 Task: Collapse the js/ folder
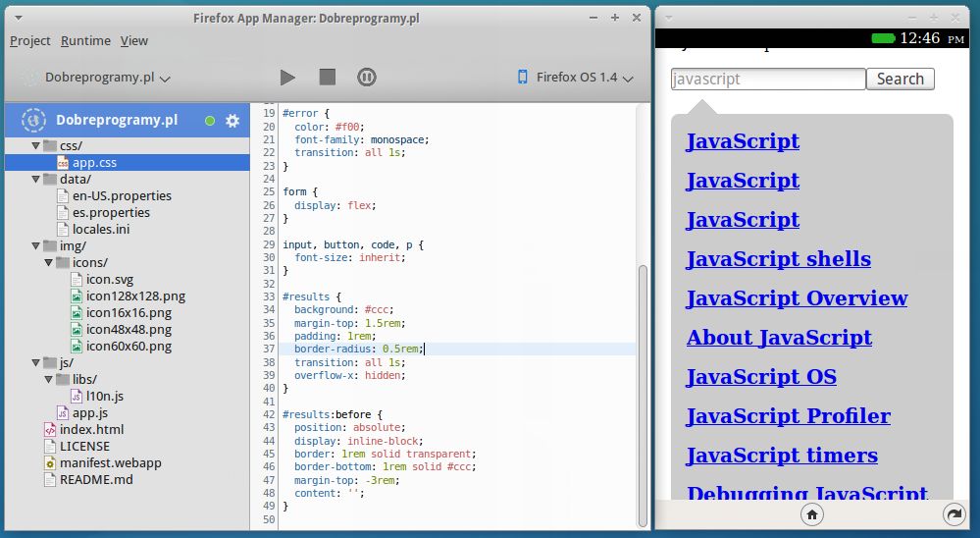(x=35, y=363)
